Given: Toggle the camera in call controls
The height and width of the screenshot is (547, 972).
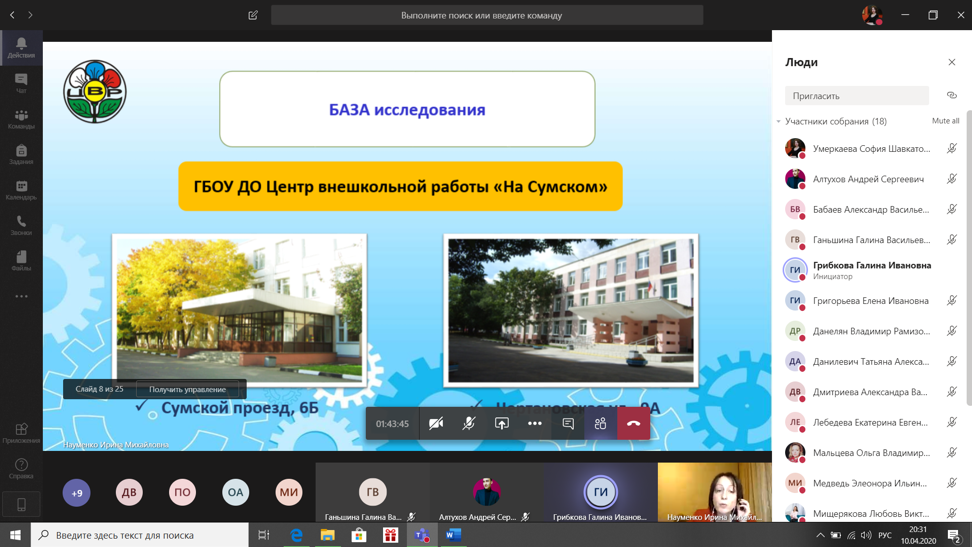Looking at the screenshot, I should coord(436,424).
